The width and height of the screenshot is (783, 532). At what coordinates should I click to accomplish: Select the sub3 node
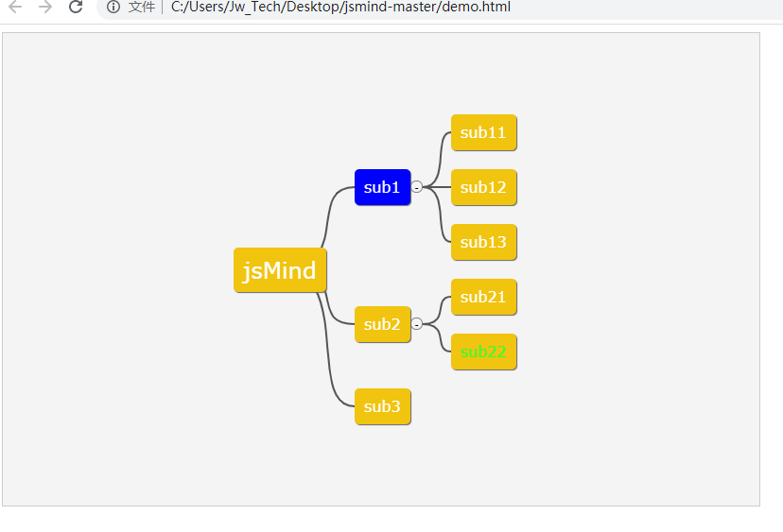click(x=382, y=406)
